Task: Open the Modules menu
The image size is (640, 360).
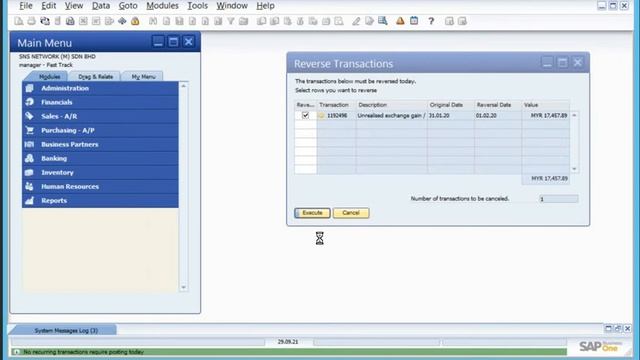Action: 162,6
